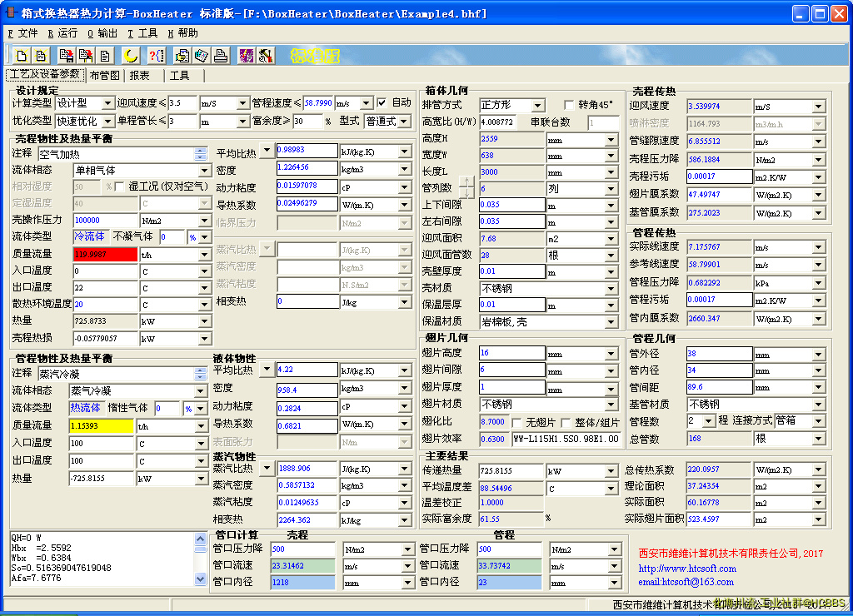Switch to the 布管图 tab
This screenshot has width=853, height=616.
(x=105, y=75)
